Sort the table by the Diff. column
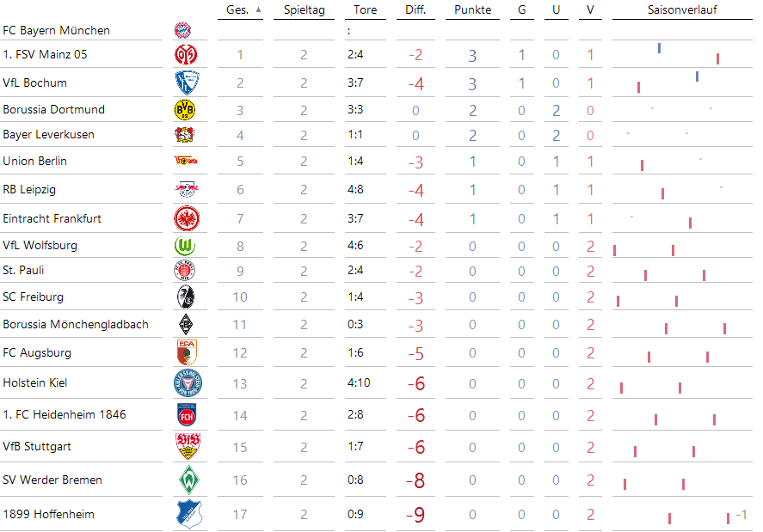 (415, 10)
